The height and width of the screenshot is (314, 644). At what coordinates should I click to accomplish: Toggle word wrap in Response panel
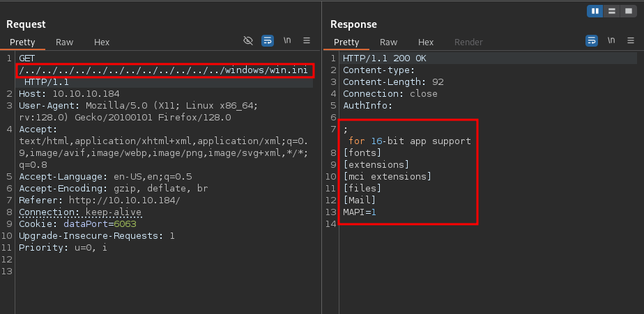[x=591, y=41]
